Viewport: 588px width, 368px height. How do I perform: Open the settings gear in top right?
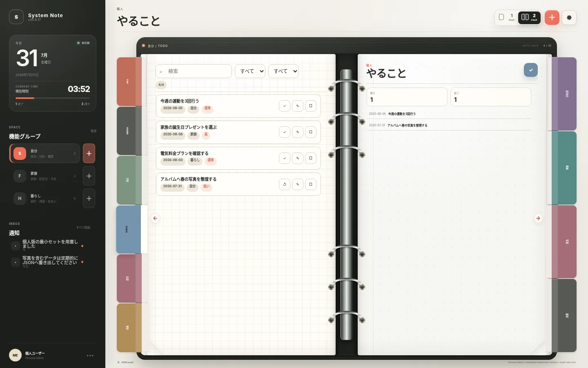[x=569, y=18]
